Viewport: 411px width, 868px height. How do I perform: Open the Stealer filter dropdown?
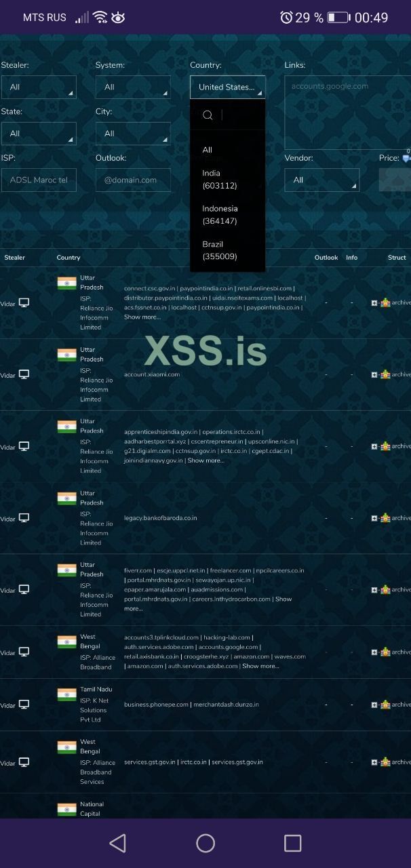click(39, 87)
